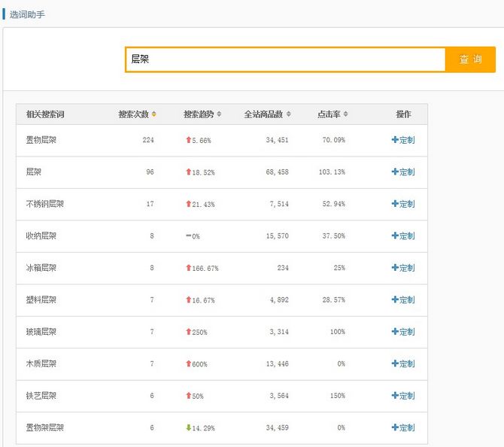Click click-rate value 150%
This screenshot has height=447, width=504.
(338, 396)
